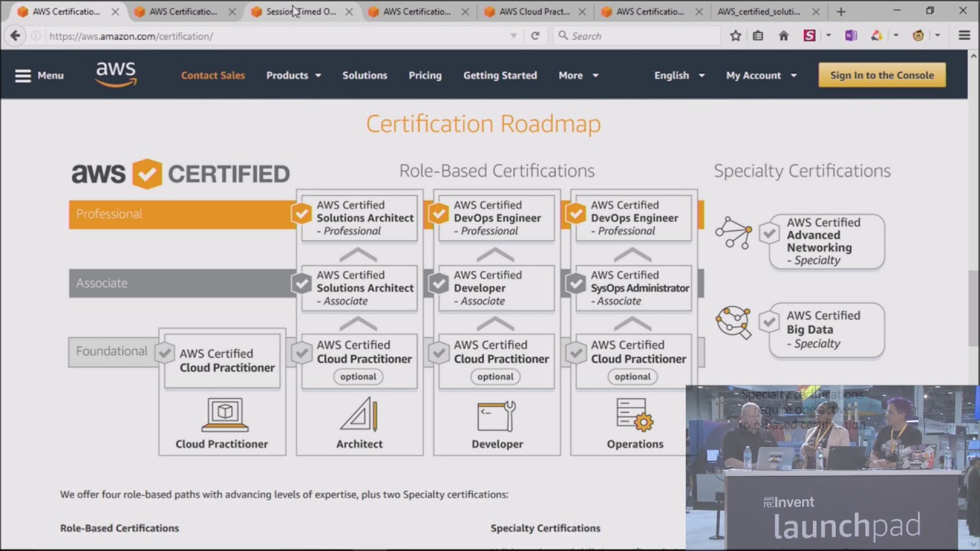Bookmark this page with the star icon
The width and height of the screenshot is (980, 551).
click(x=736, y=36)
